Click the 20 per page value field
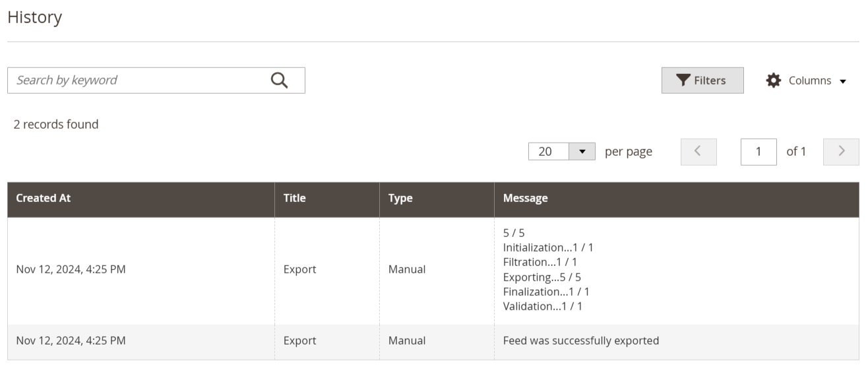The height and width of the screenshot is (365, 868). tap(549, 151)
